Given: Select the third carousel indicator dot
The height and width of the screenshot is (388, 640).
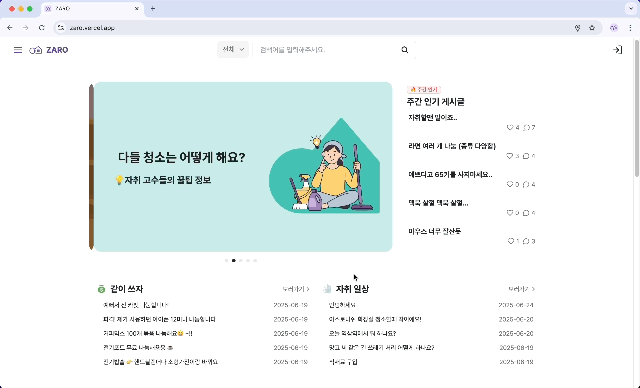Looking at the screenshot, I should point(241,260).
